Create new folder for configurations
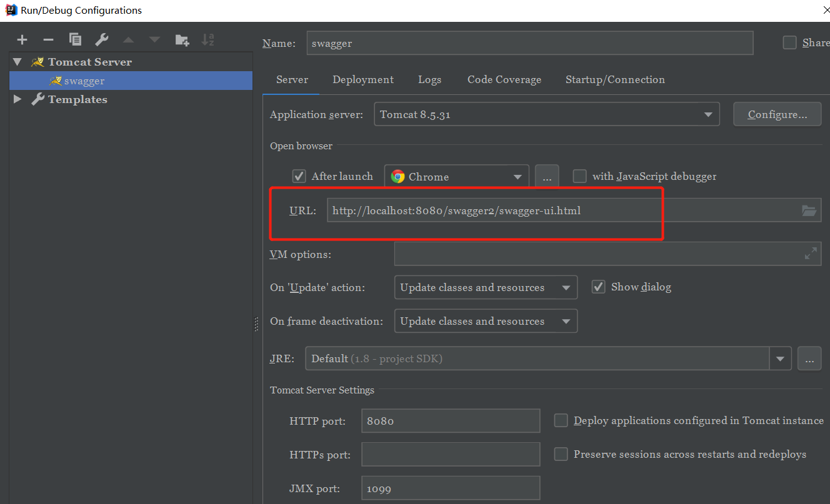830x504 pixels. [x=182, y=40]
